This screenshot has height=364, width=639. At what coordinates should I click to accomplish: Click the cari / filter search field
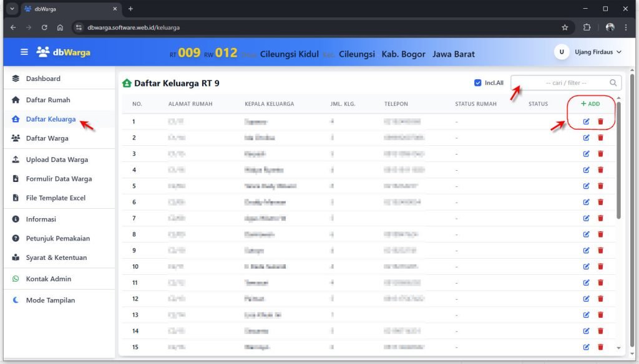tap(562, 83)
